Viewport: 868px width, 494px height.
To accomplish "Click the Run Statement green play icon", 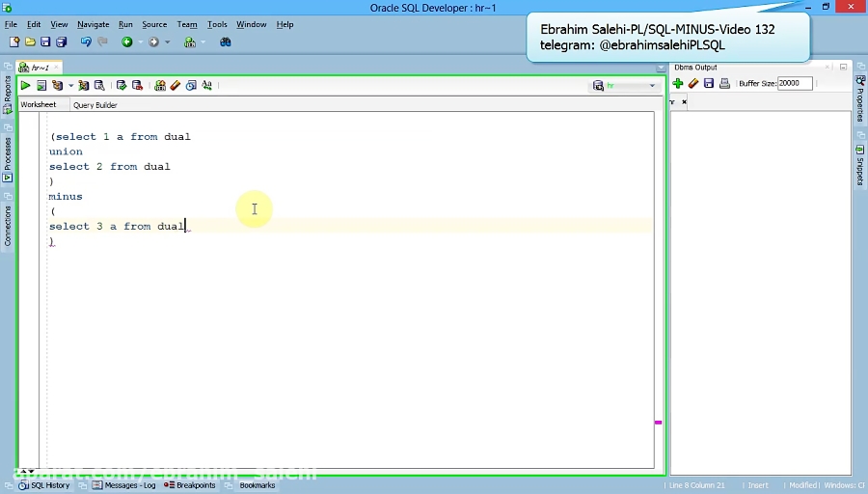I will click(25, 86).
